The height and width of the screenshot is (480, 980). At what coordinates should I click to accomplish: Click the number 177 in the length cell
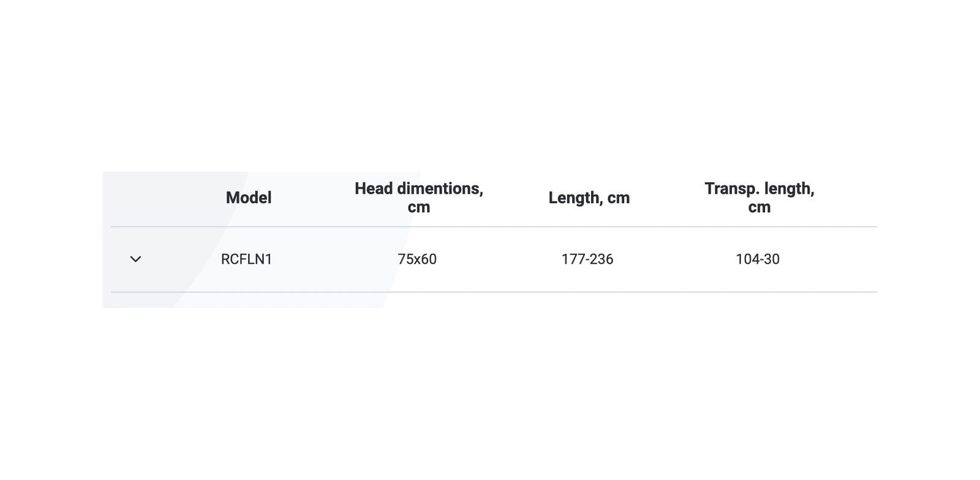tap(572, 259)
